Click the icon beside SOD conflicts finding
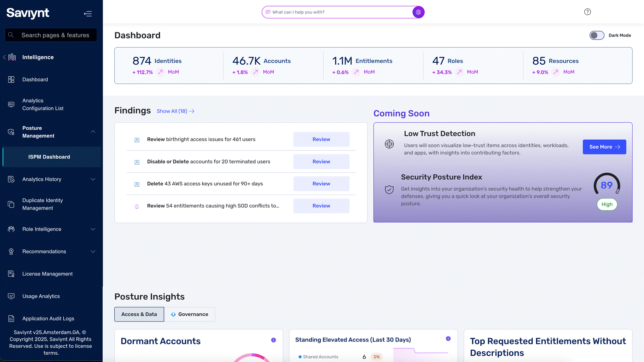This screenshot has width=644, height=362. [x=137, y=206]
